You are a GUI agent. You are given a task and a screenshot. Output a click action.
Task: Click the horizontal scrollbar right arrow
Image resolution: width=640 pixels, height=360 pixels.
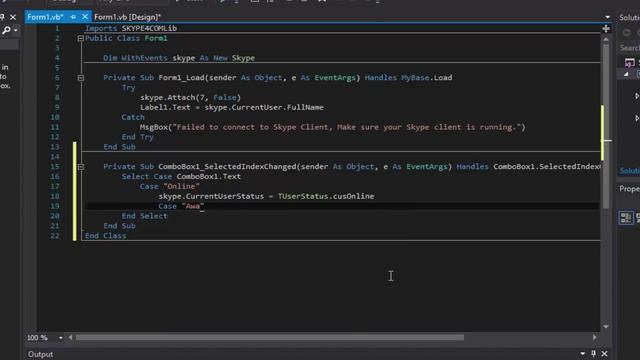click(595, 338)
